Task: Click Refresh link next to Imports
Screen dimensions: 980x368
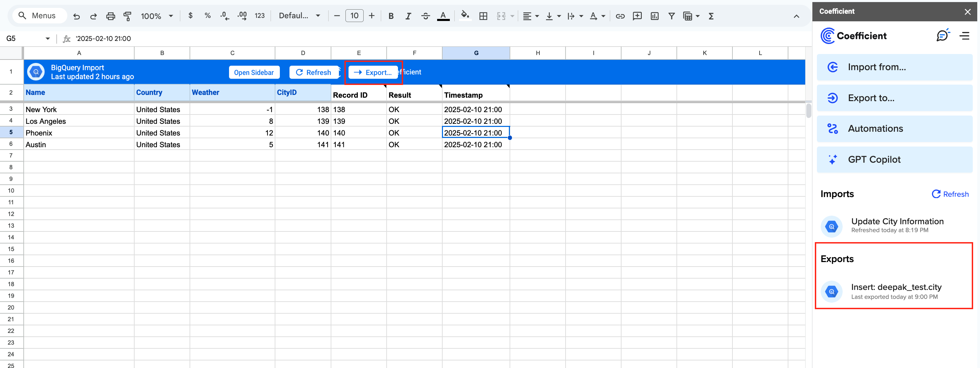Action: pyautogui.click(x=950, y=194)
